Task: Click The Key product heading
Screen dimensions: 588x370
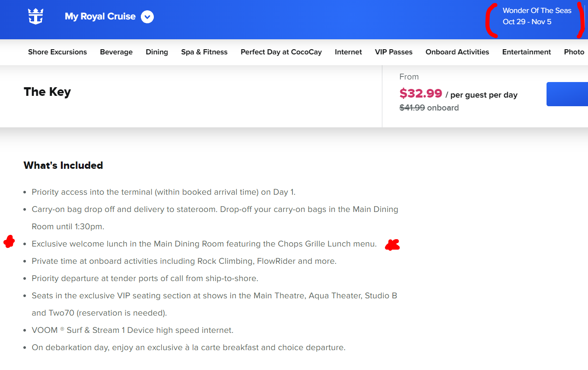Action: pos(47,92)
